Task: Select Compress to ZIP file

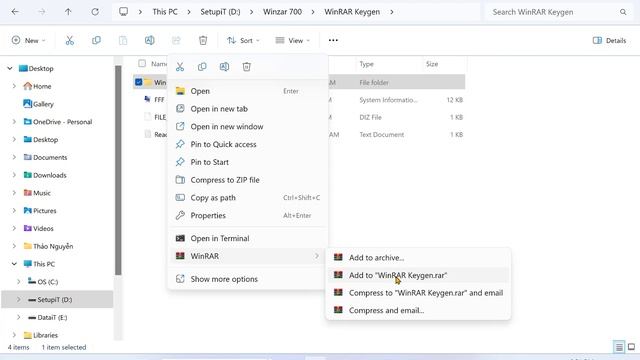Action: [x=247, y=180]
